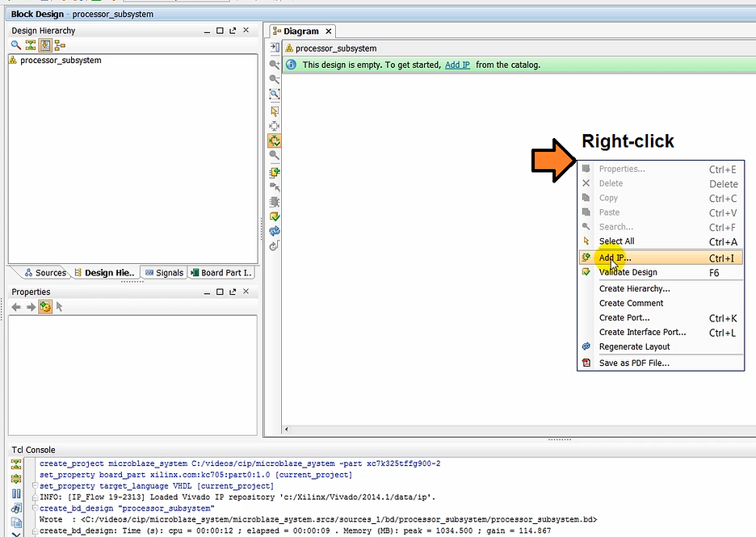The image size is (756, 537).
Task: Click the select area tool icon
Action: click(275, 111)
